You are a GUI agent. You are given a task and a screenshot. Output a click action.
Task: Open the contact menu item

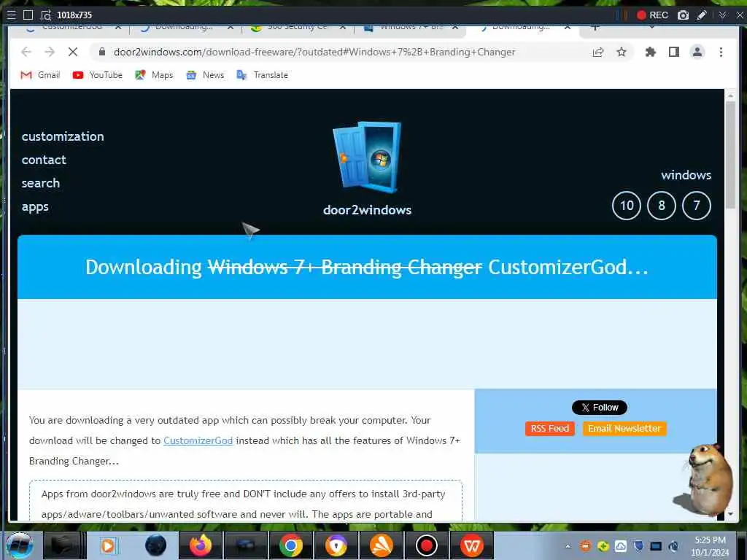point(44,160)
